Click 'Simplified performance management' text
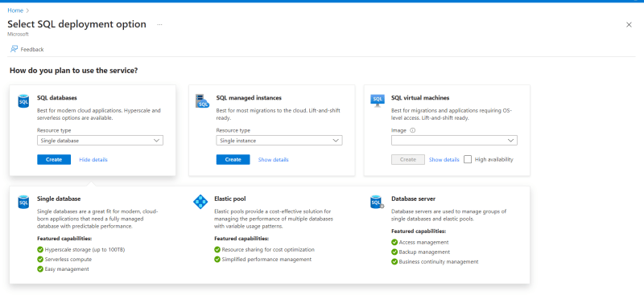The image size is (644, 299). click(x=266, y=260)
